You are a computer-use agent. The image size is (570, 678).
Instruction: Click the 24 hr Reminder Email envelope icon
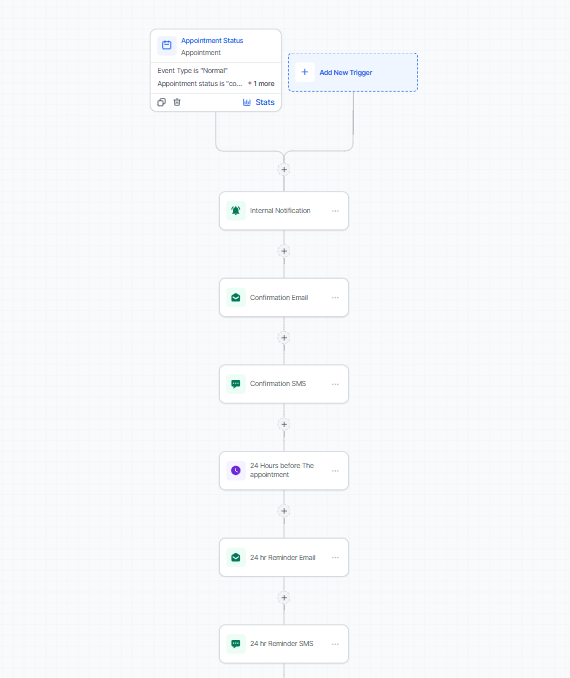pos(236,557)
